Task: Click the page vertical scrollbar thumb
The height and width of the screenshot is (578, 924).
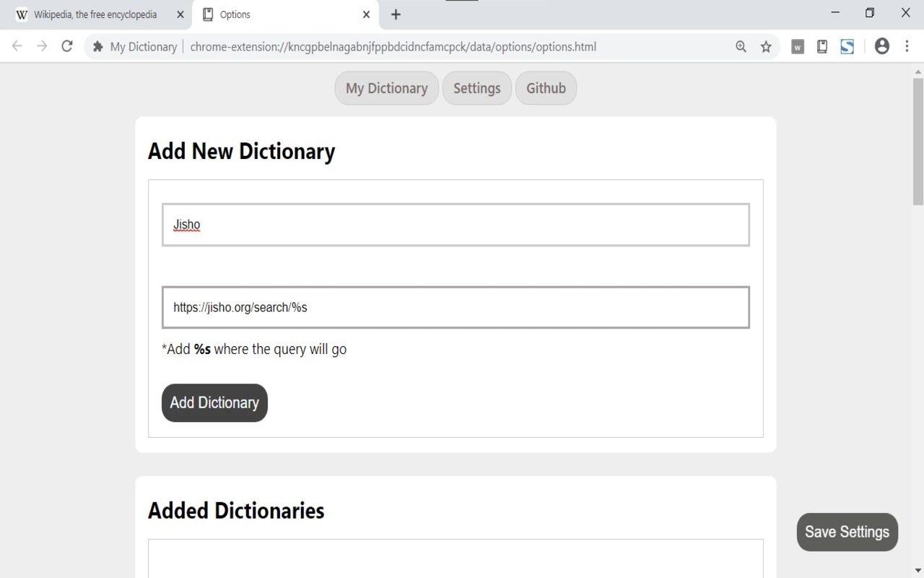Action: [x=918, y=141]
